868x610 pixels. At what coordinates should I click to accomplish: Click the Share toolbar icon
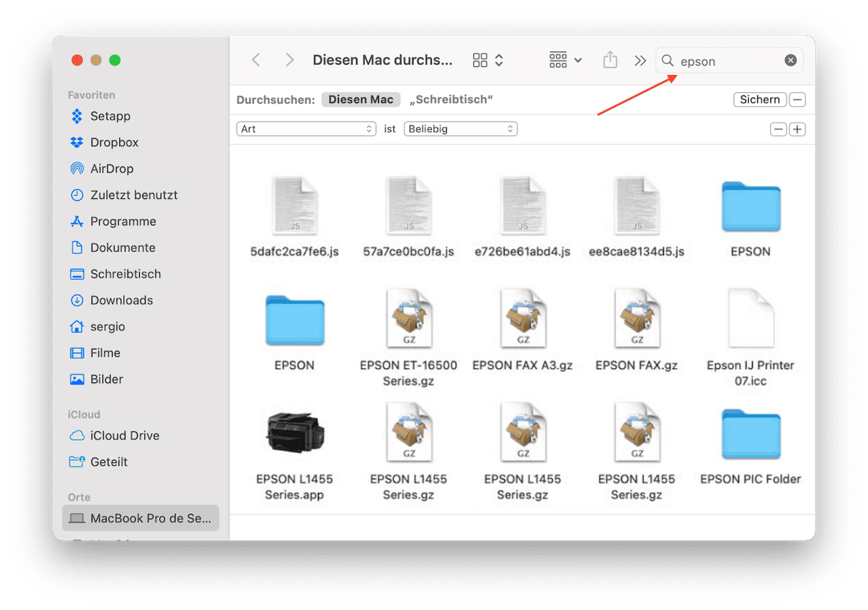(x=610, y=61)
